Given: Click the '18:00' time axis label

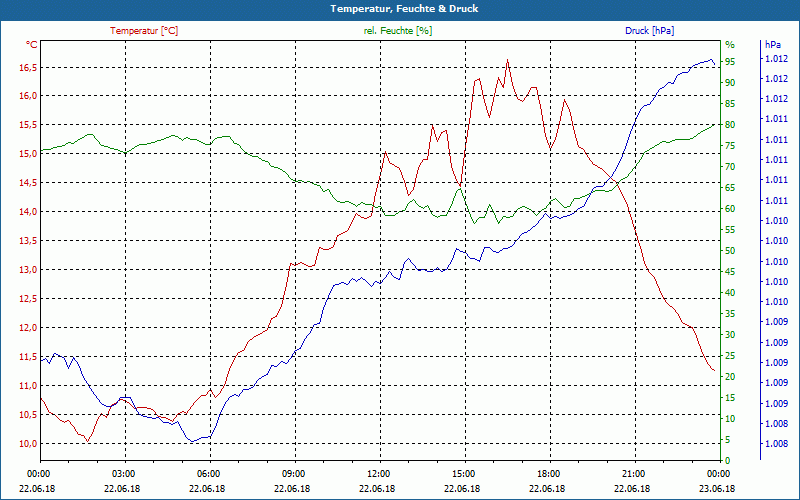Looking at the screenshot, I should (x=547, y=473).
